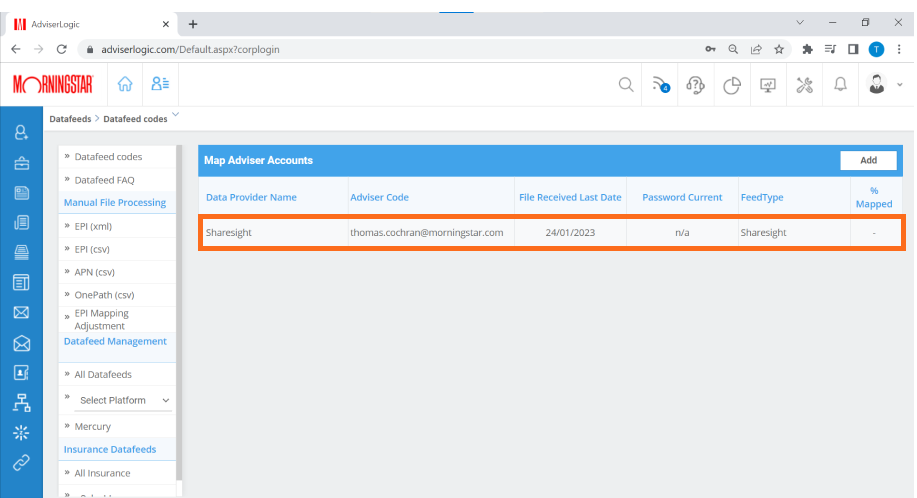The image size is (917, 498).
Task: Close the AdviserLogic browser tab
Action: click(166, 24)
